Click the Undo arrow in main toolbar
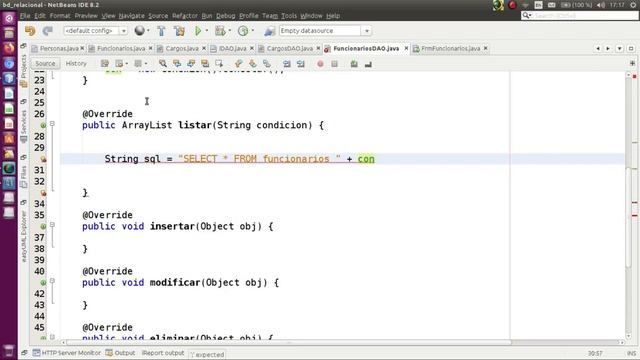This screenshot has width=640, height=360. pos(30,31)
